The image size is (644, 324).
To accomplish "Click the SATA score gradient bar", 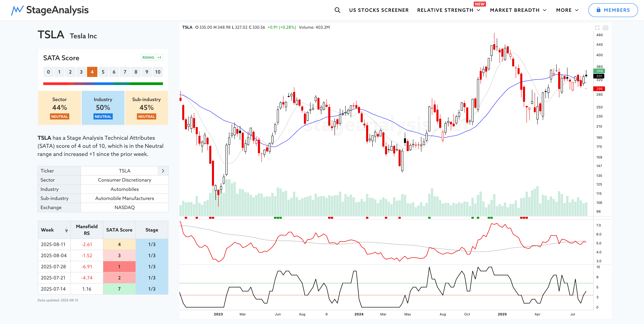I will 103,84.
